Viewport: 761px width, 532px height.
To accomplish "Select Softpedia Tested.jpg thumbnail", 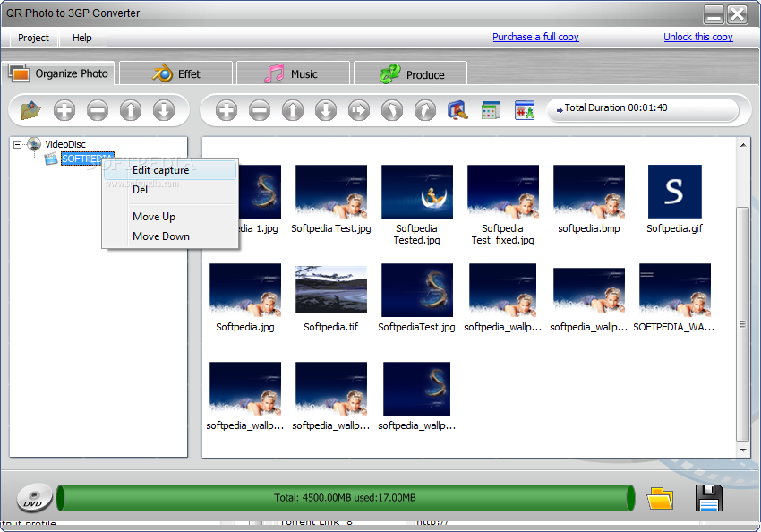I will point(417,192).
